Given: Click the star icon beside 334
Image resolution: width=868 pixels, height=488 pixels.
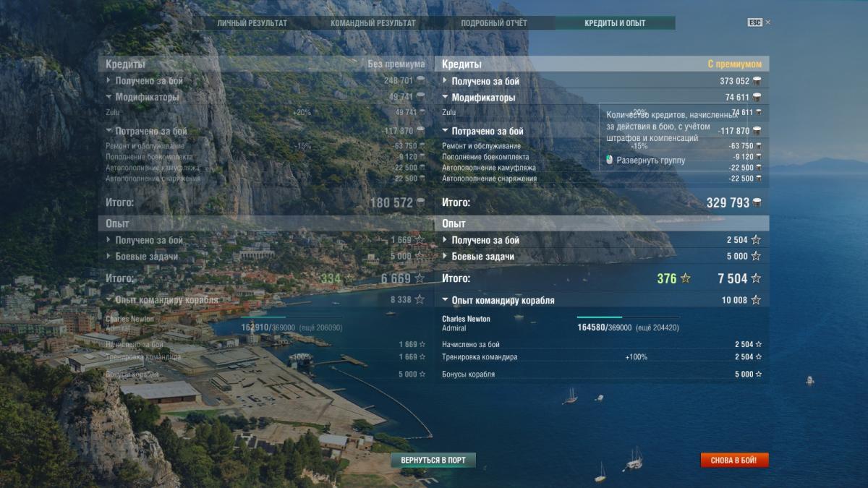Looking at the screenshot, I should 349,278.
